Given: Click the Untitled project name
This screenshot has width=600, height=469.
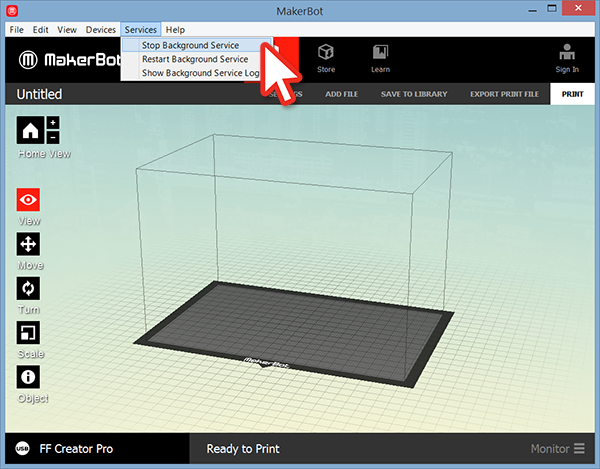Looking at the screenshot, I should (x=39, y=94).
